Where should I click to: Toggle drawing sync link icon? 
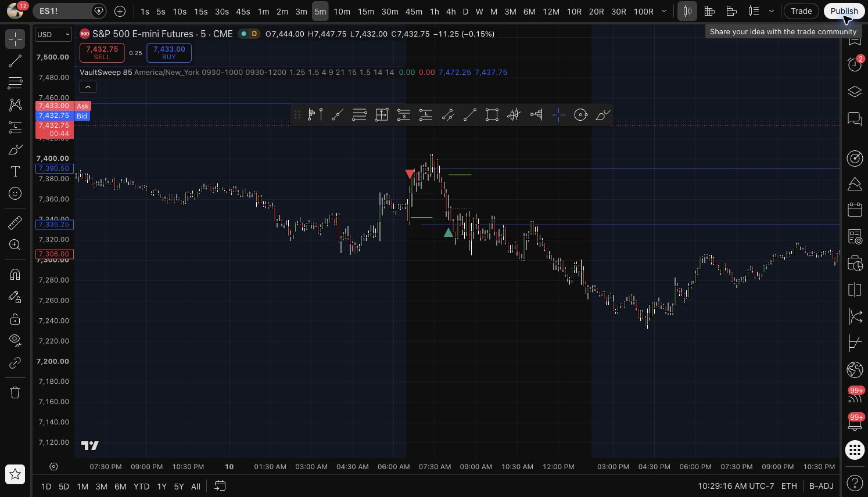[15, 363]
